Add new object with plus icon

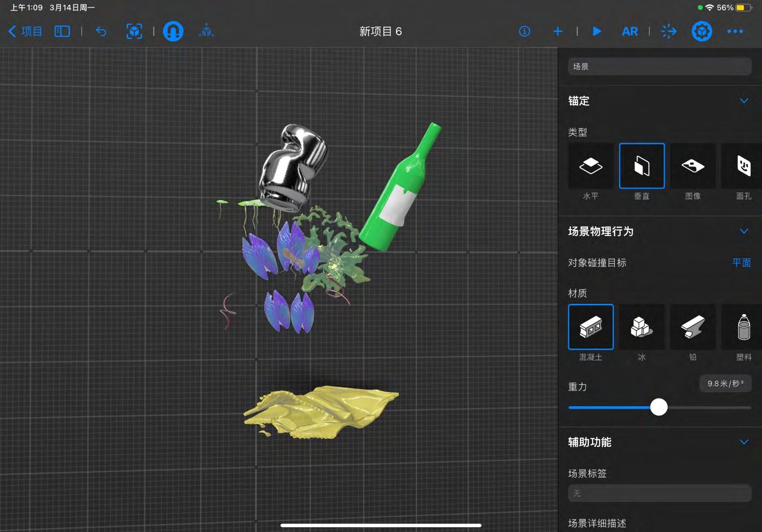tap(558, 31)
